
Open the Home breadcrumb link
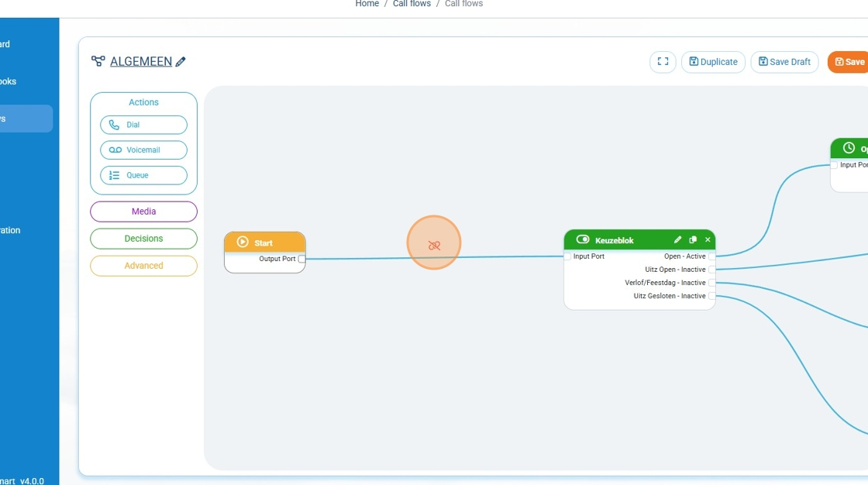[x=367, y=4]
